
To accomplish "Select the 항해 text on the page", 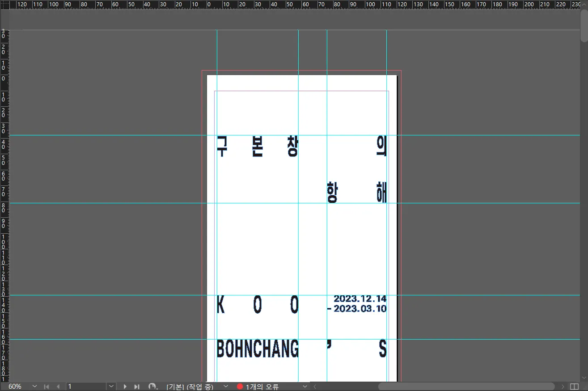I will click(x=357, y=193).
